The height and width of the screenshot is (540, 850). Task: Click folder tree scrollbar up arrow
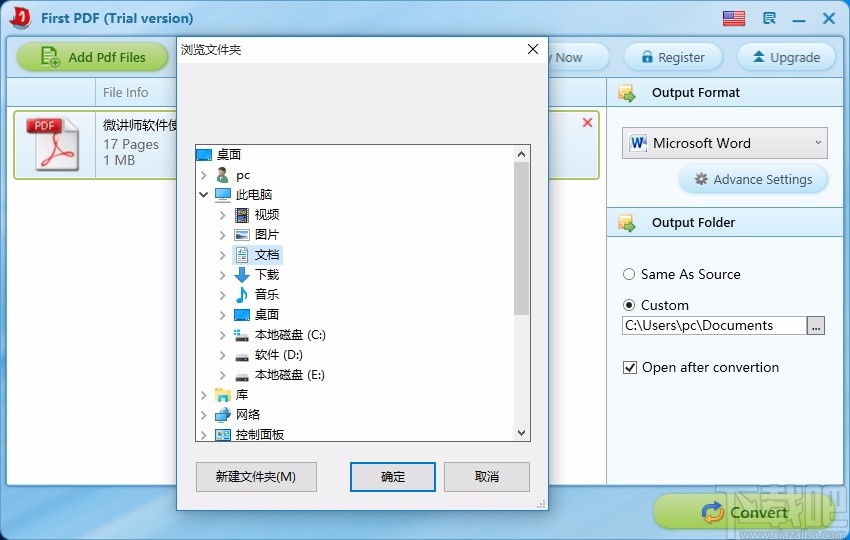pyautogui.click(x=521, y=154)
